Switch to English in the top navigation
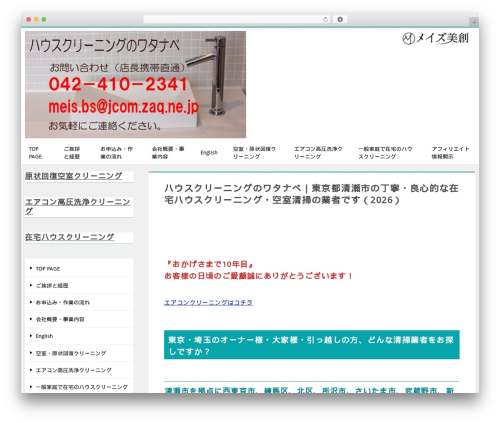 tap(209, 153)
